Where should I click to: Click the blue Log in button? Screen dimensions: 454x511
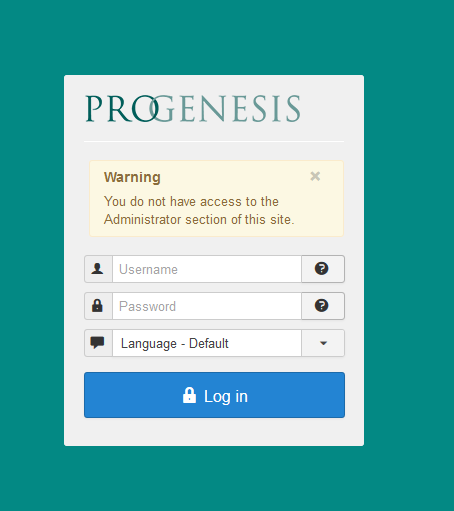214,395
